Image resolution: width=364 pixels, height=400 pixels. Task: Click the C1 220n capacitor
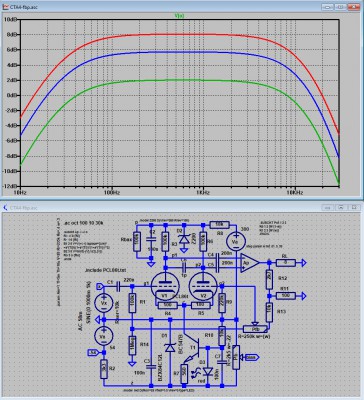click(118, 286)
